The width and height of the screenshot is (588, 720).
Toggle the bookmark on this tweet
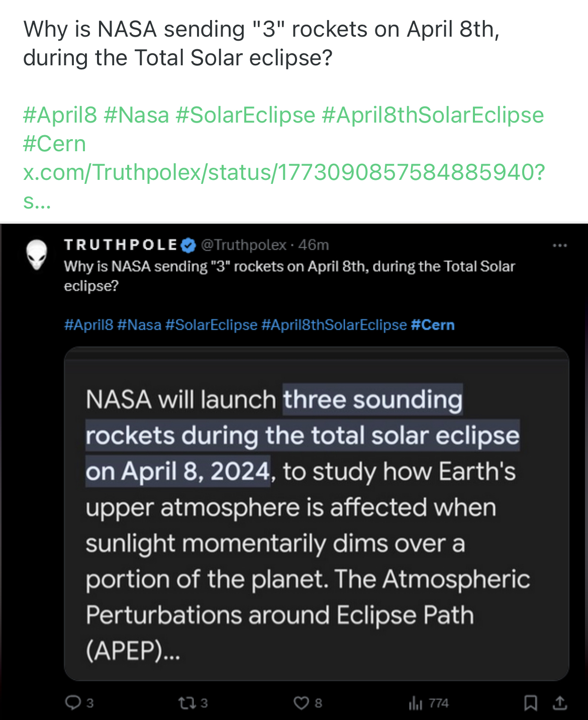530,703
